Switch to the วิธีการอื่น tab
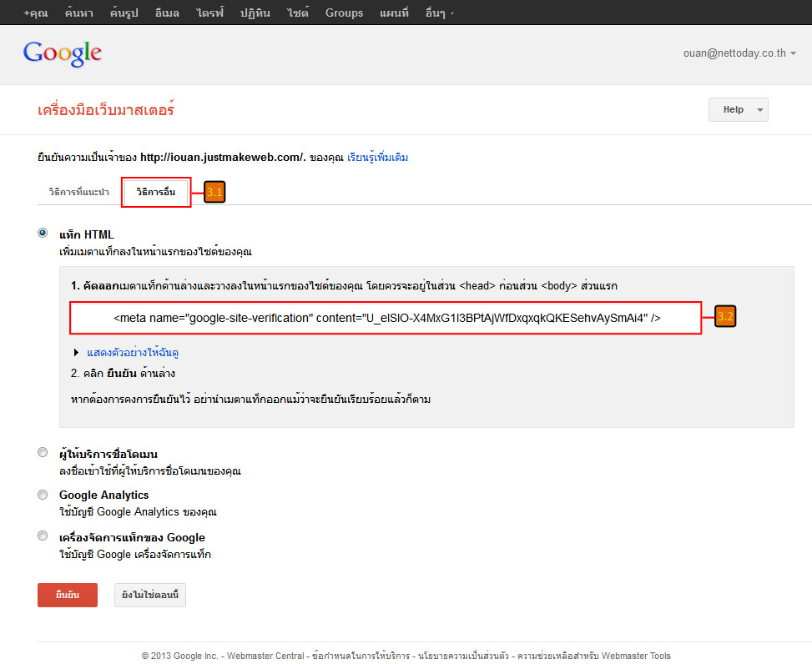 156,192
